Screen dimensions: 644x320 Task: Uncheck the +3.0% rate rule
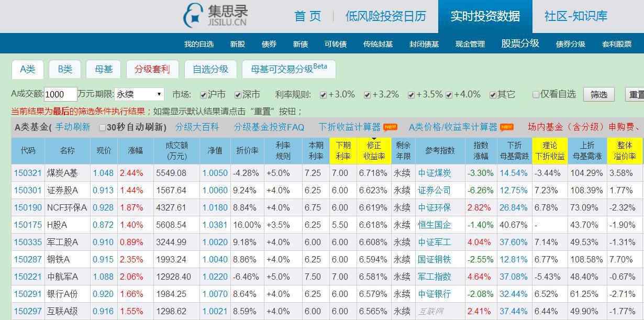click(x=323, y=95)
